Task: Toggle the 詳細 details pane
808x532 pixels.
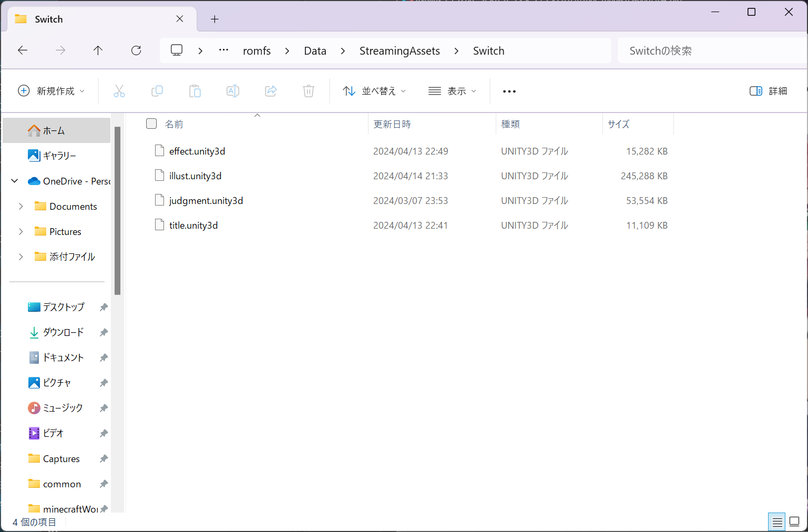Action: [x=768, y=91]
